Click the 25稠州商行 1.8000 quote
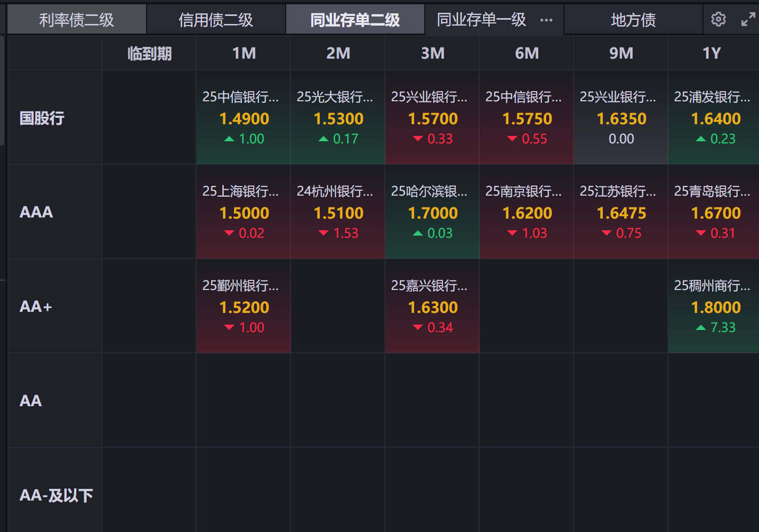Viewport: 759px width, 532px height. coord(713,307)
